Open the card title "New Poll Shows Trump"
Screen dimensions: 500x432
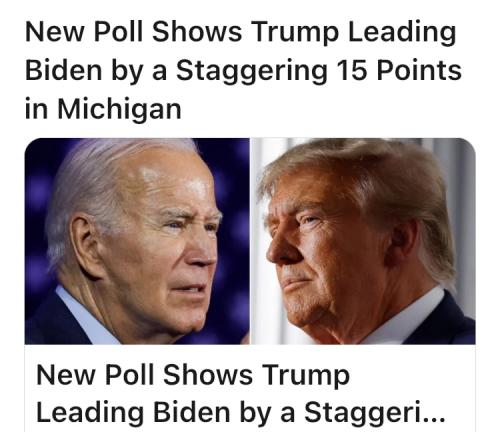193,376
